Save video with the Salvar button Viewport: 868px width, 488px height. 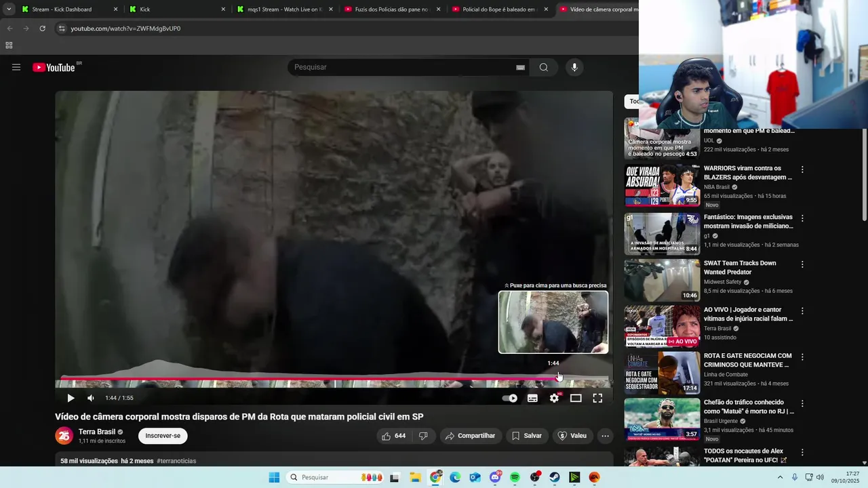tap(527, 436)
